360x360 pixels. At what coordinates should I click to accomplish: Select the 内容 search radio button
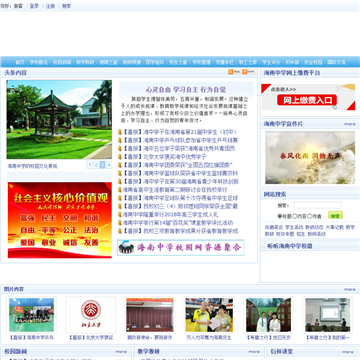click(x=295, y=216)
